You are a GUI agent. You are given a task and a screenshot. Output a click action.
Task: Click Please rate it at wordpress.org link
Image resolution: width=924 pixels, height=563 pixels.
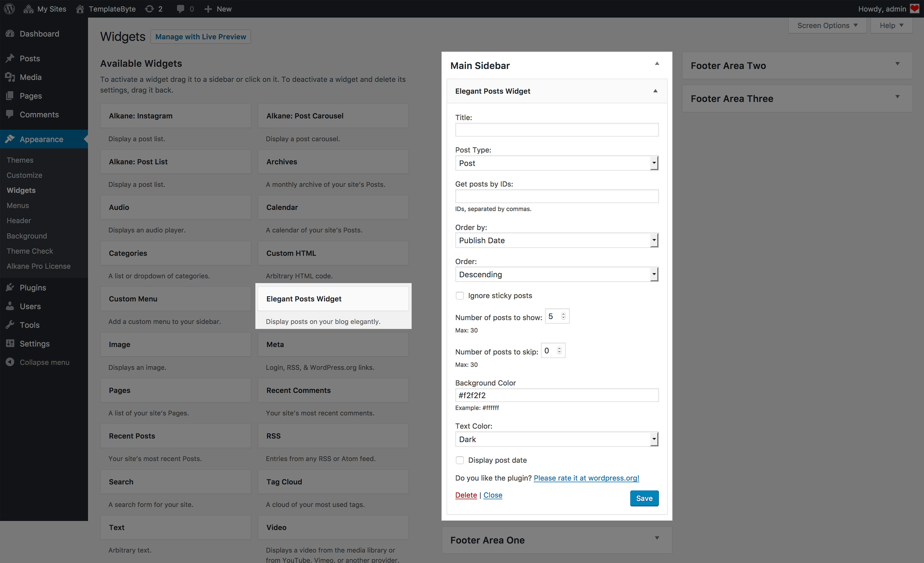coord(586,478)
